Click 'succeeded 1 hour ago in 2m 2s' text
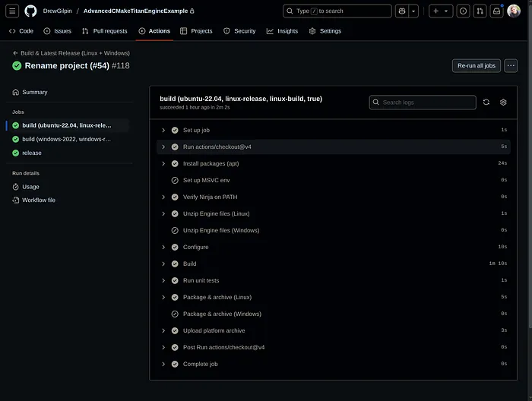This screenshot has height=401, width=532. coord(195,107)
